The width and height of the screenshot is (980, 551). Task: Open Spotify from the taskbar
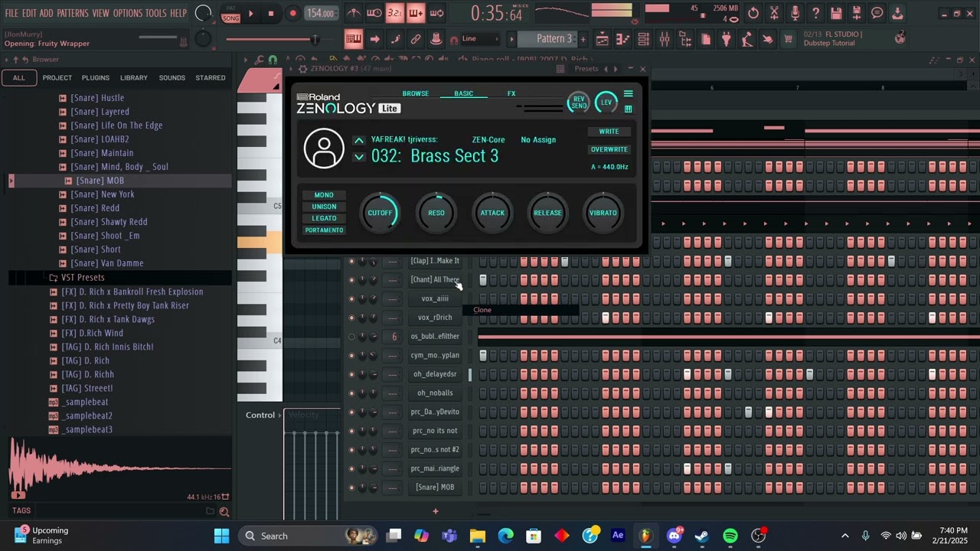[730, 536]
